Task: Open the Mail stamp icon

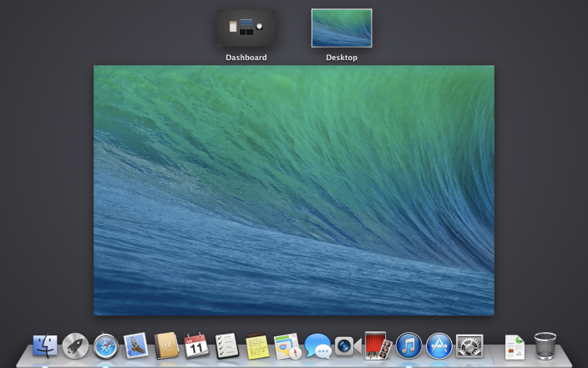Action: pyautogui.click(x=135, y=345)
